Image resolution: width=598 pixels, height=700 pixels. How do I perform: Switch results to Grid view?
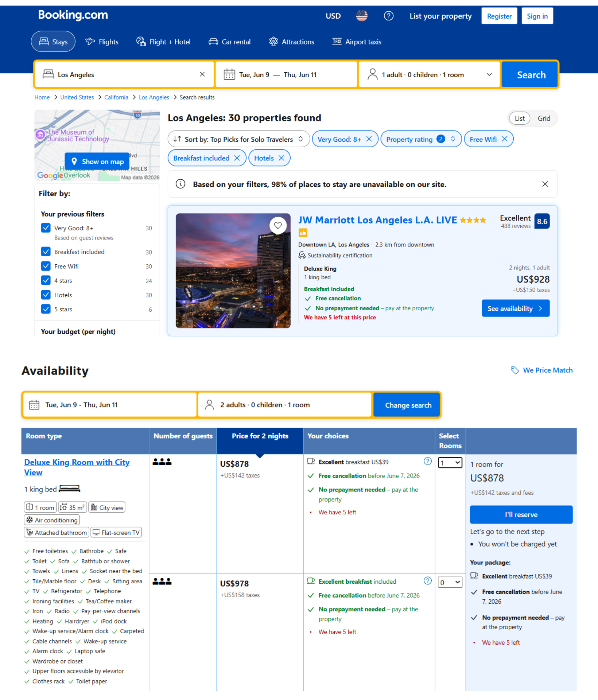pyautogui.click(x=544, y=118)
